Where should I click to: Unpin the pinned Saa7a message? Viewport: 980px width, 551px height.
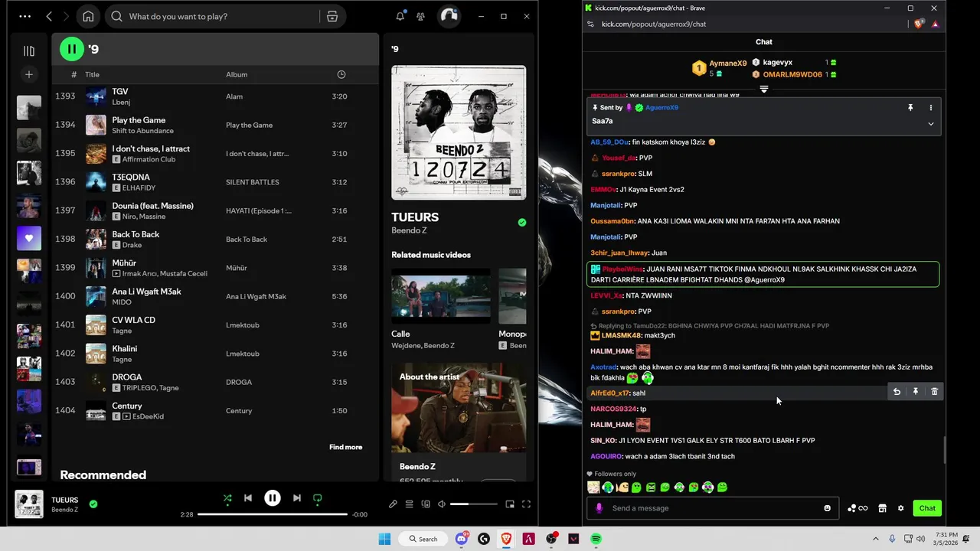pos(910,108)
